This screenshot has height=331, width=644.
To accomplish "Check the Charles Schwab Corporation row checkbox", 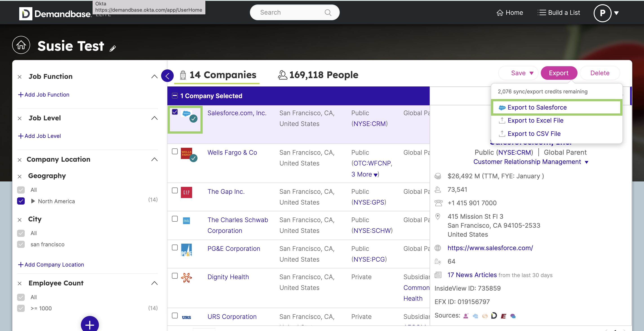I will [175, 218].
